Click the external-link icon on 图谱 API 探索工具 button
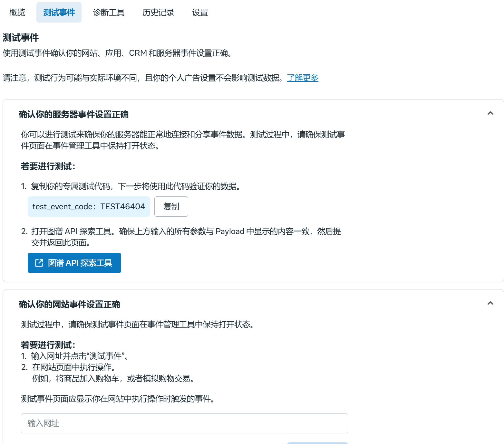Screen dimensions: 504x444 pyautogui.click(x=38, y=263)
